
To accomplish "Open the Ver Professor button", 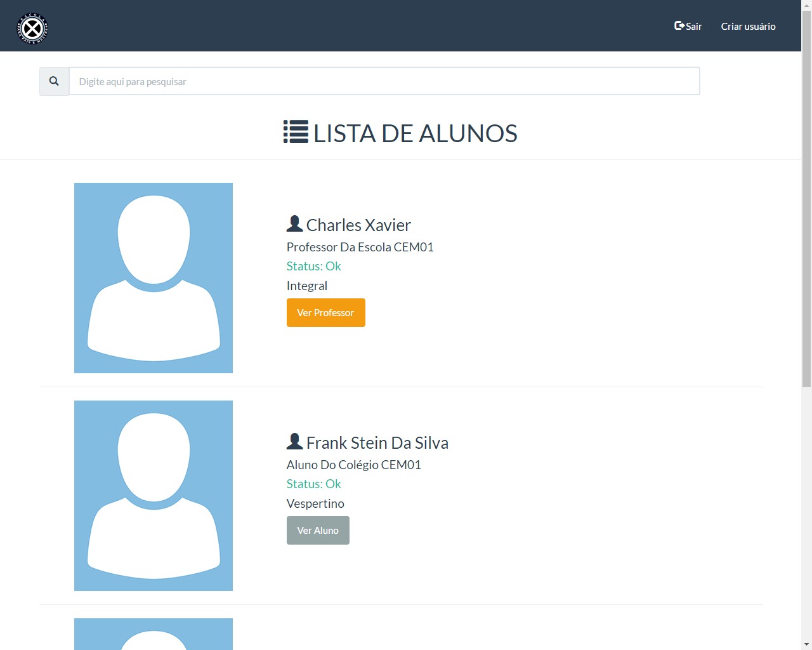I will tap(325, 312).
